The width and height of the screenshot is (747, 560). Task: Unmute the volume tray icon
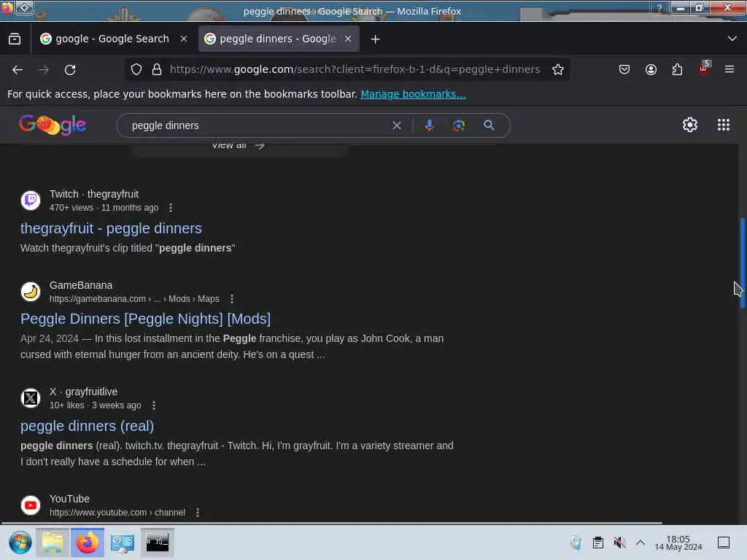click(x=619, y=542)
